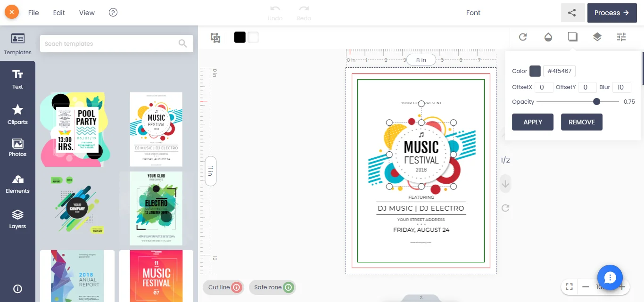Select the Your Company abstract template

[x=77, y=208]
